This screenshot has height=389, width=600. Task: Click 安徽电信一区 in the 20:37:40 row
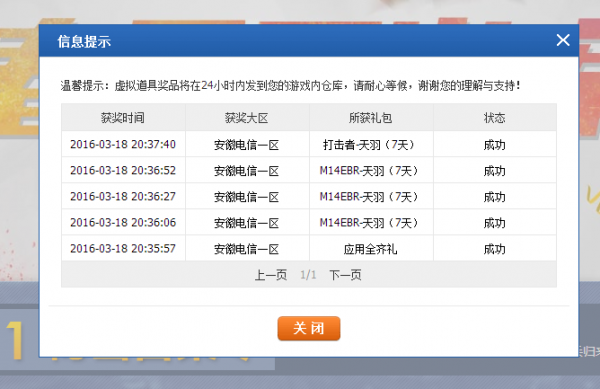tap(246, 145)
